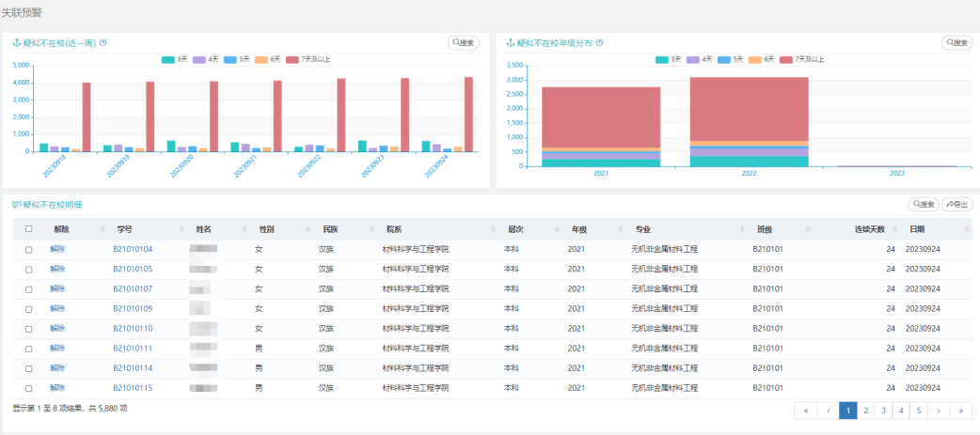Select checkbox for student B21010111
Screen dimensions: 980x435
(x=29, y=349)
